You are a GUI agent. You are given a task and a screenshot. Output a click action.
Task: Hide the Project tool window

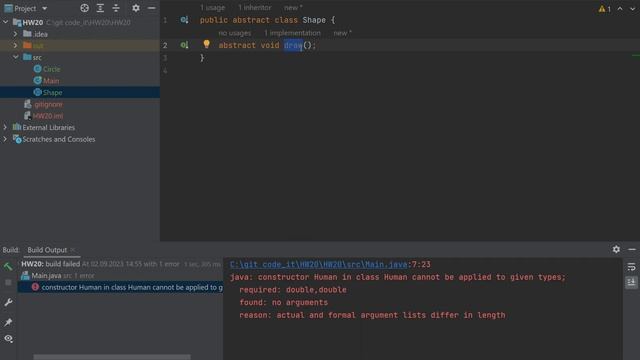(x=151, y=8)
